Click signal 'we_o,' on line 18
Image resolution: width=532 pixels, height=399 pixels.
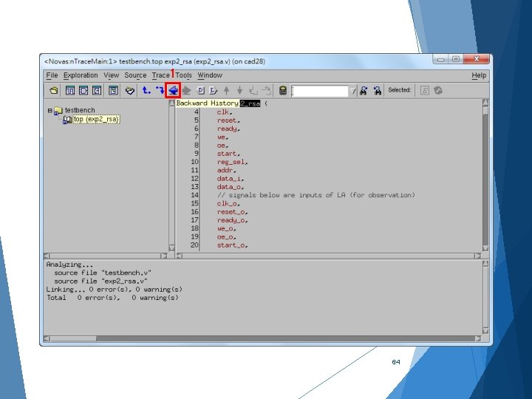click(x=226, y=228)
